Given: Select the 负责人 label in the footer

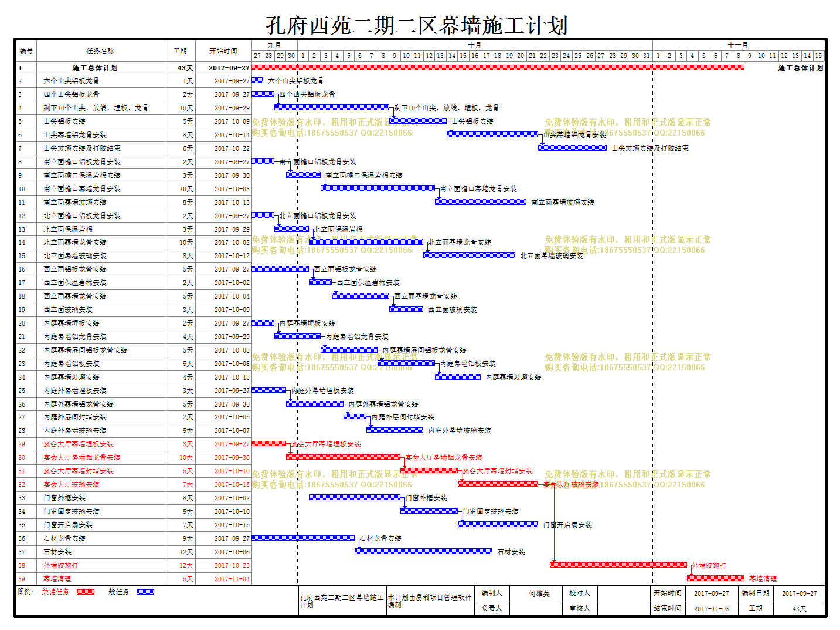Looking at the screenshot, I should tap(492, 608).
